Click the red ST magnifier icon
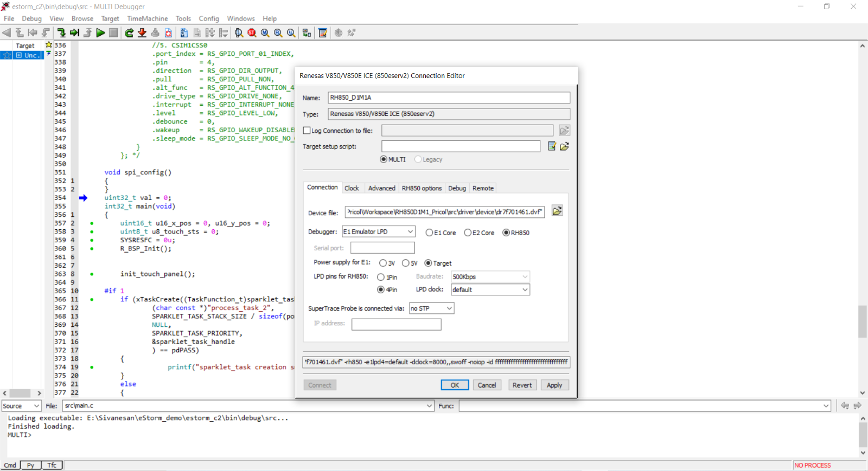The height and width of the screenshot is (471, 868). pos(252,33)
